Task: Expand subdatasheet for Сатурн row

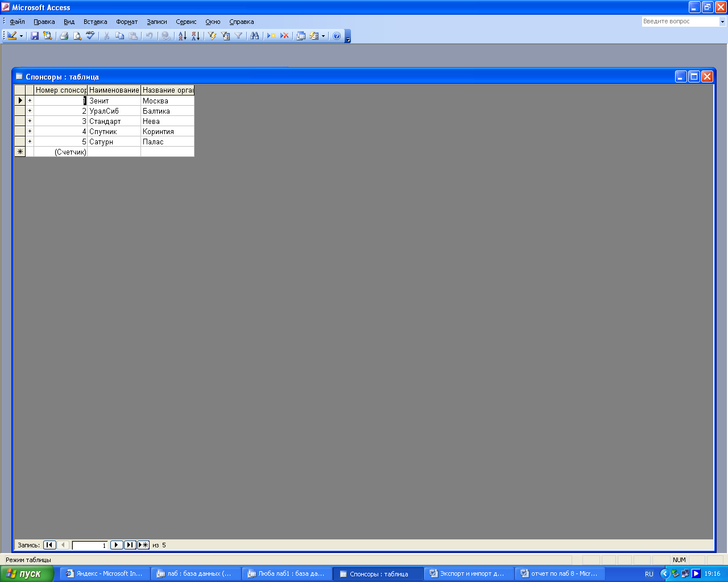Action: 30,142
